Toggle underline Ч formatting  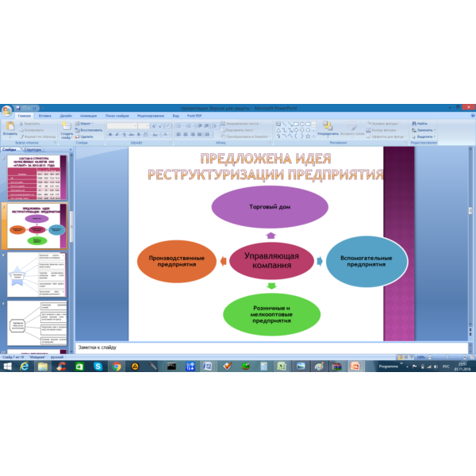[125, 135]
